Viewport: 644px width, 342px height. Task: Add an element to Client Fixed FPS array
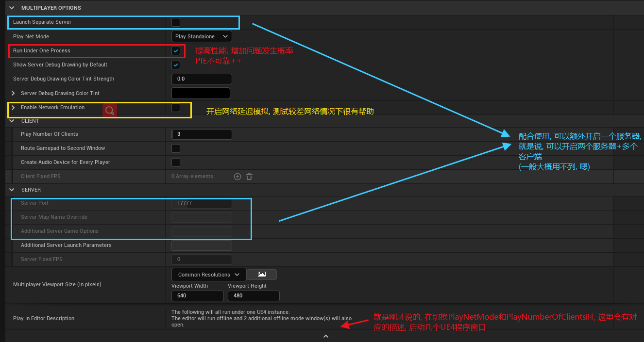(x=237, y=176)
